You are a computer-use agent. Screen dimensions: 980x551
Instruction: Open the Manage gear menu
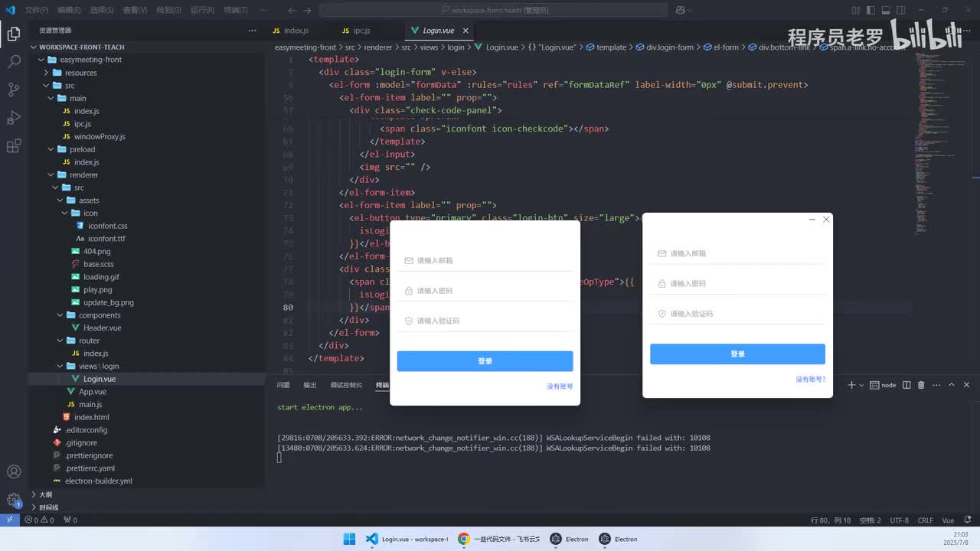[14, 500]
